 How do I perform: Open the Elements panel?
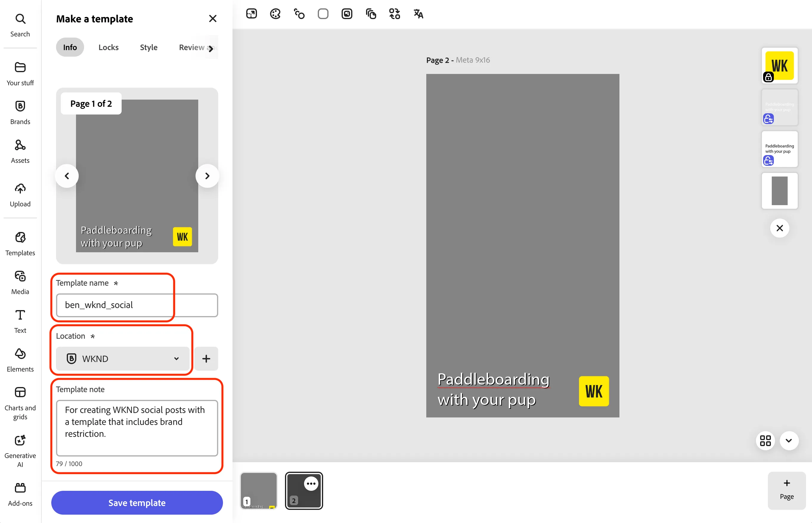[x=20, y=360]
